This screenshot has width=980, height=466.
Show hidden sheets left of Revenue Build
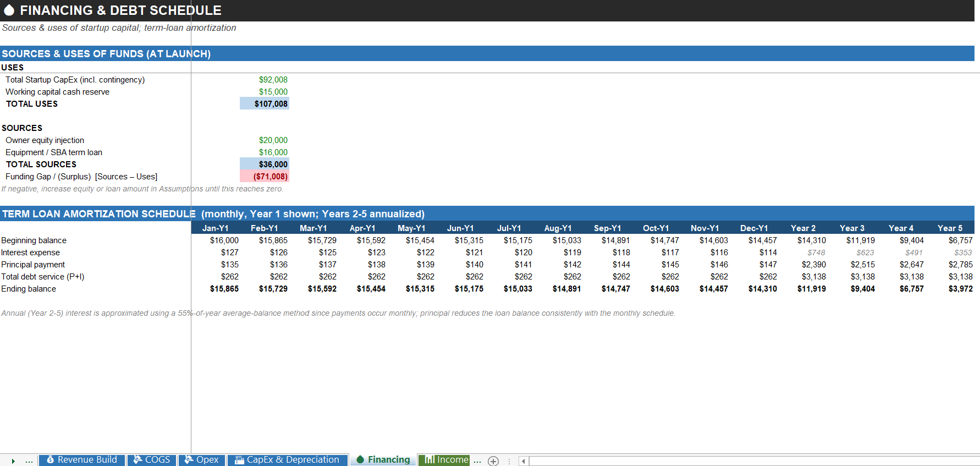(29, 461)
